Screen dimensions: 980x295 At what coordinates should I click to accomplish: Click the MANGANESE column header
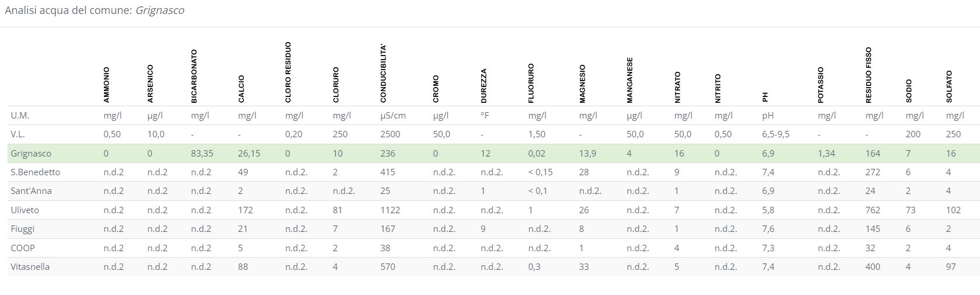coord(630,80)
